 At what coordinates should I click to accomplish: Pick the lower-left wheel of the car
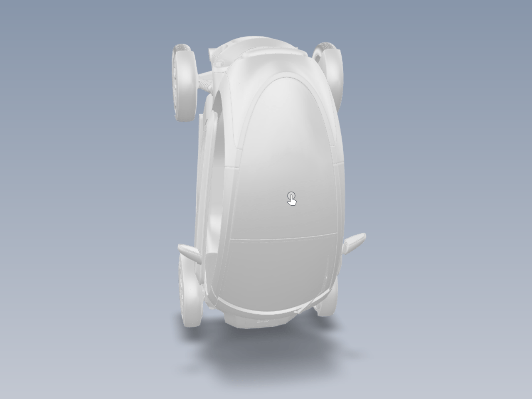(x=190, y=290)
